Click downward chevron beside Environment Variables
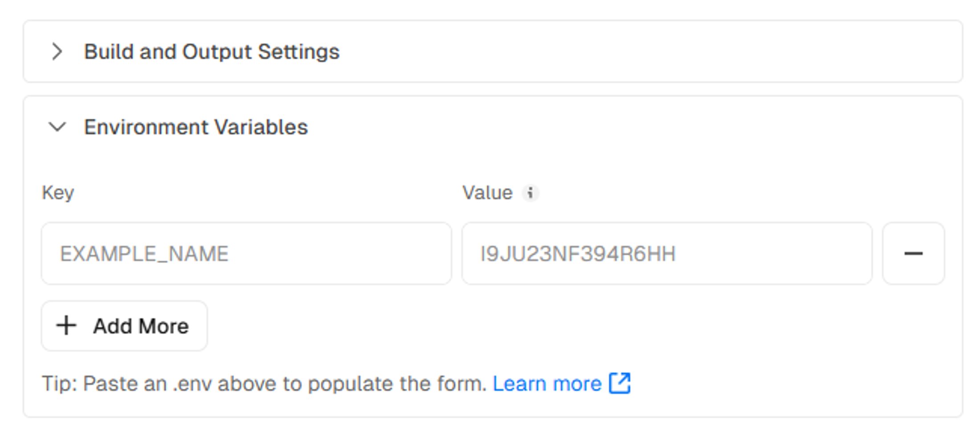 tap(57, 127)
